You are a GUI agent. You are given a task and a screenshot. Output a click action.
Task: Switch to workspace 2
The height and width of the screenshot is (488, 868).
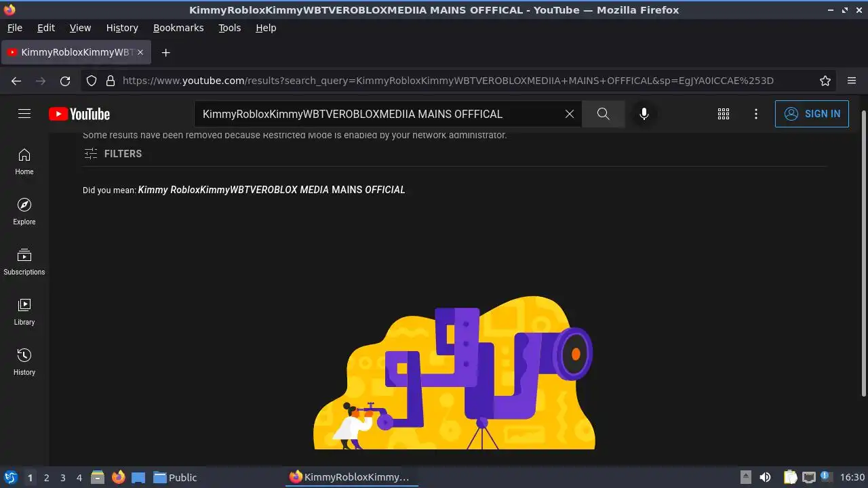tap(46, 477)
